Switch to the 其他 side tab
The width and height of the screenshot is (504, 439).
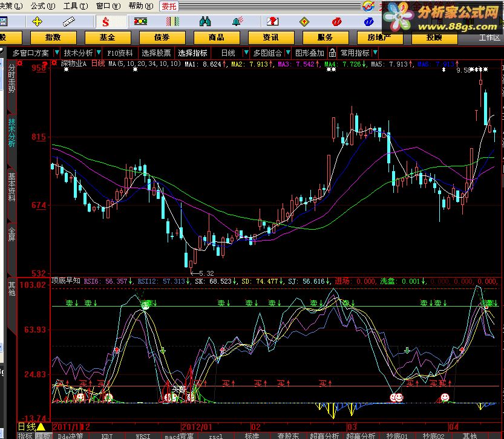11,288
